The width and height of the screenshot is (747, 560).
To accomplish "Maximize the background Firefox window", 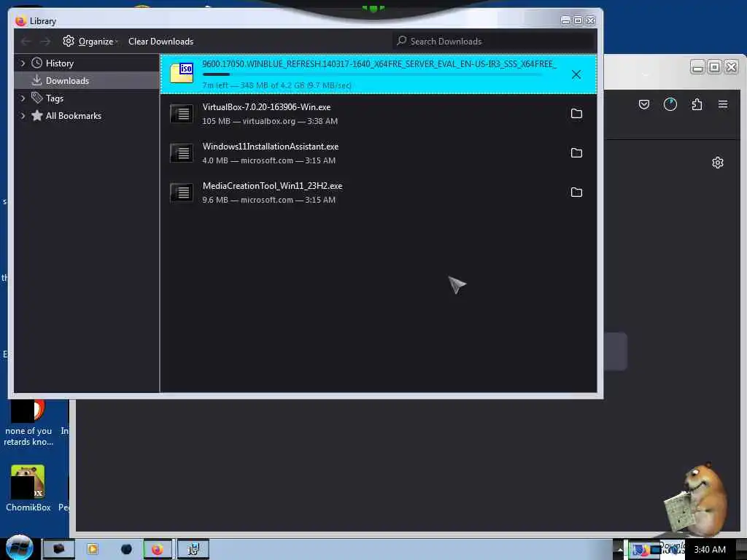I will click(714, 67).
